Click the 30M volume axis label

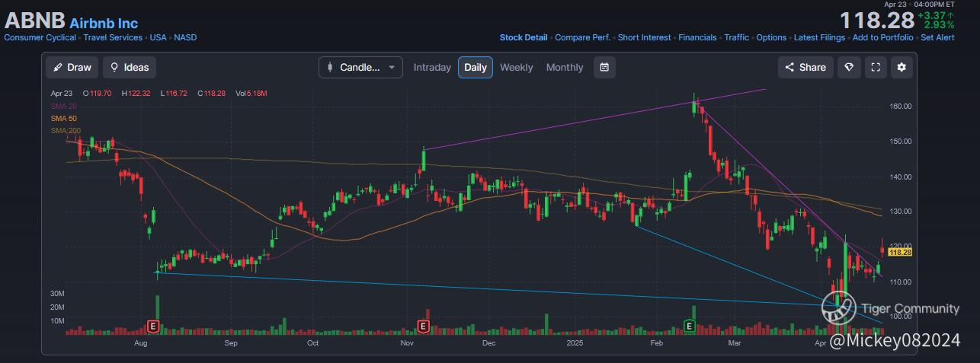click(57, 294)
